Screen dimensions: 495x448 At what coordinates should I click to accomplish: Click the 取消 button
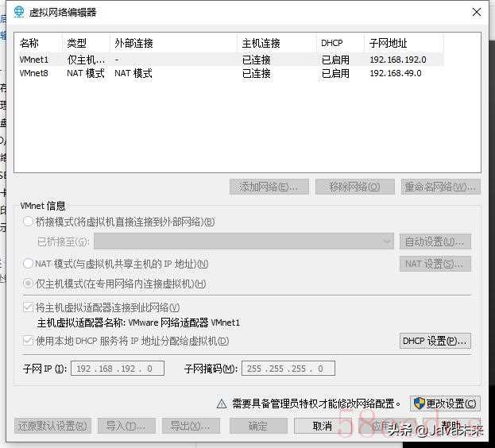click(322, 426)
